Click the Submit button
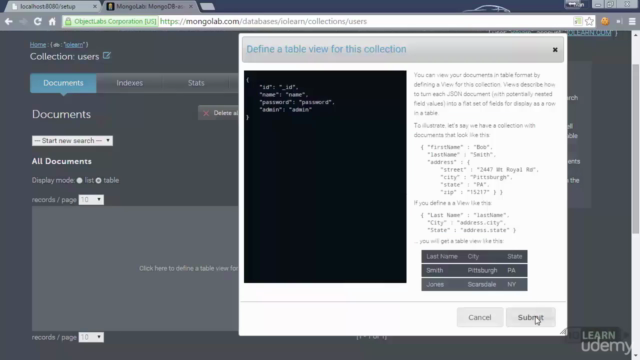This screenshot has height=360, width=640. tap(530, 317)
